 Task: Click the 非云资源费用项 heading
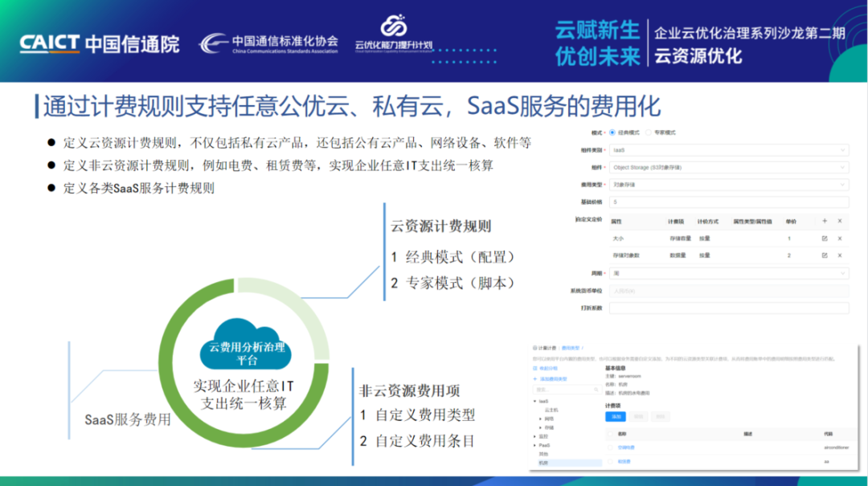point(410,390)
